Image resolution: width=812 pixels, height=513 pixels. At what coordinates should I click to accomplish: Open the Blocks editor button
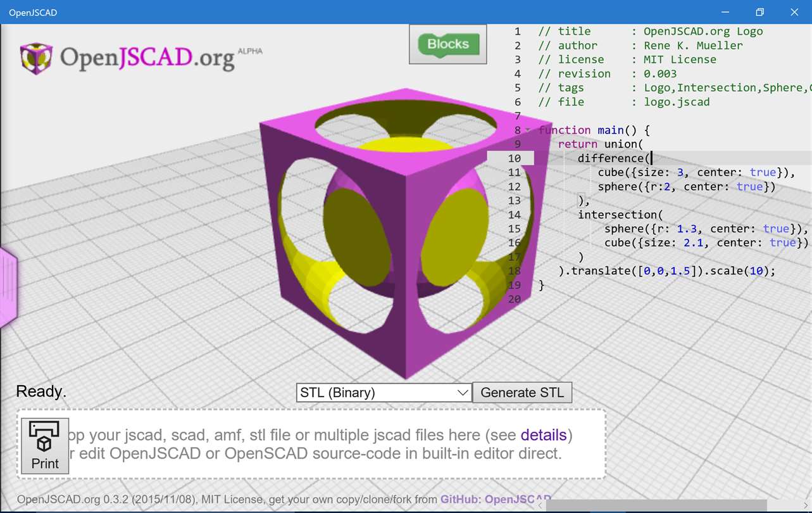pyautogui.click(x=448, y=44)
